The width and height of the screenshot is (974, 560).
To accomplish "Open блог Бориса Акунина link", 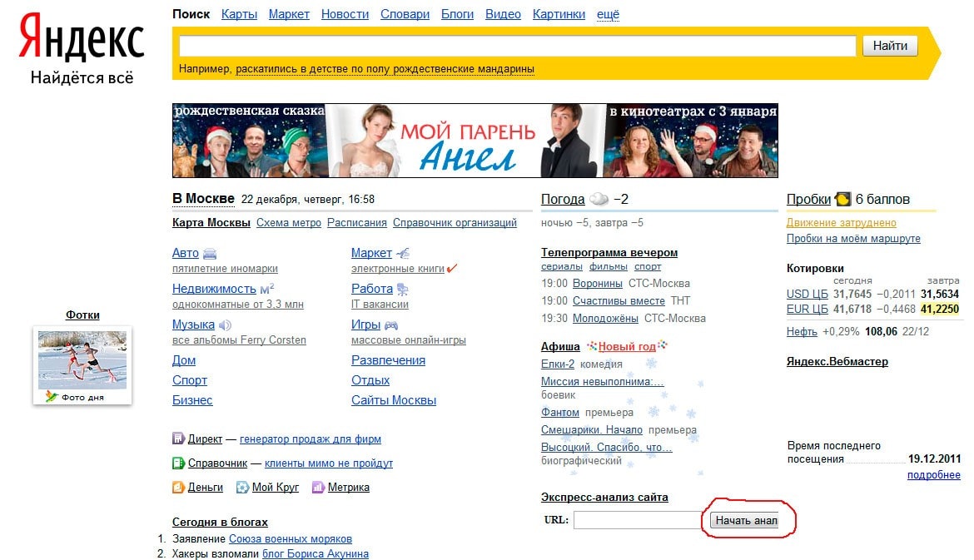I will pos(316,554).
